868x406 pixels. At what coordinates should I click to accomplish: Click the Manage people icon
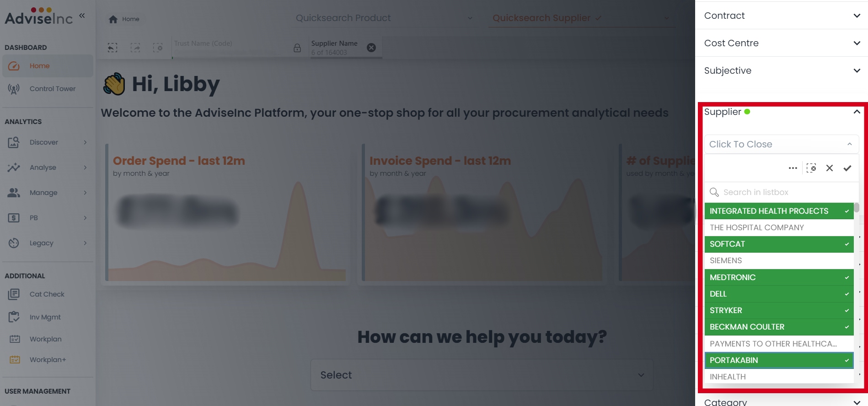tap(14, 193)
